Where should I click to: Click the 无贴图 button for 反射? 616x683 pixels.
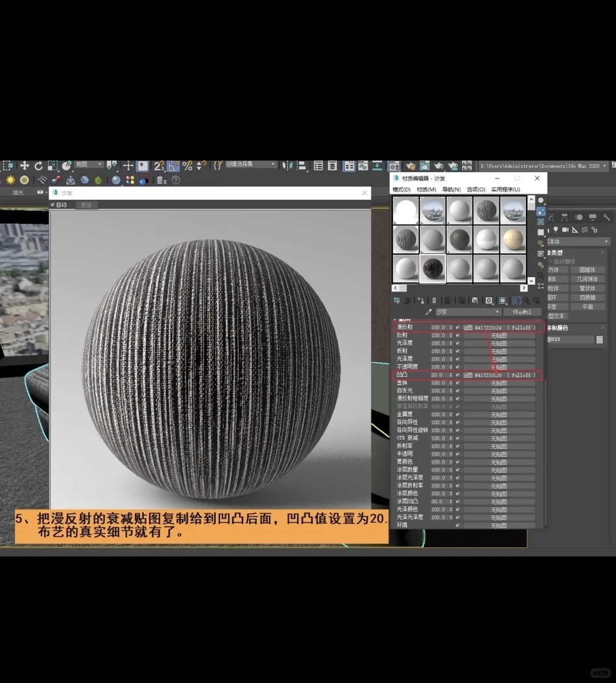click(500, 336)
